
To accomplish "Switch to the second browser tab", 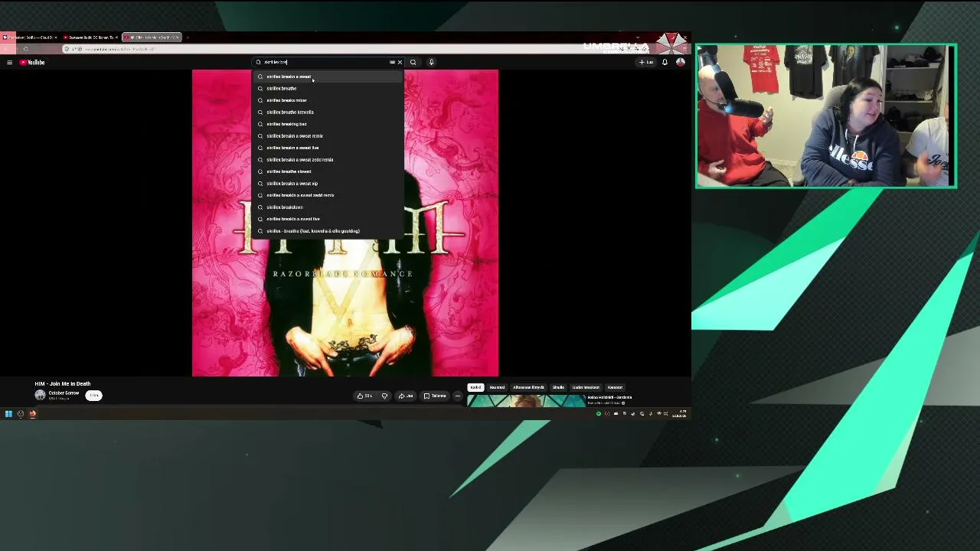I will pos(90,37).
